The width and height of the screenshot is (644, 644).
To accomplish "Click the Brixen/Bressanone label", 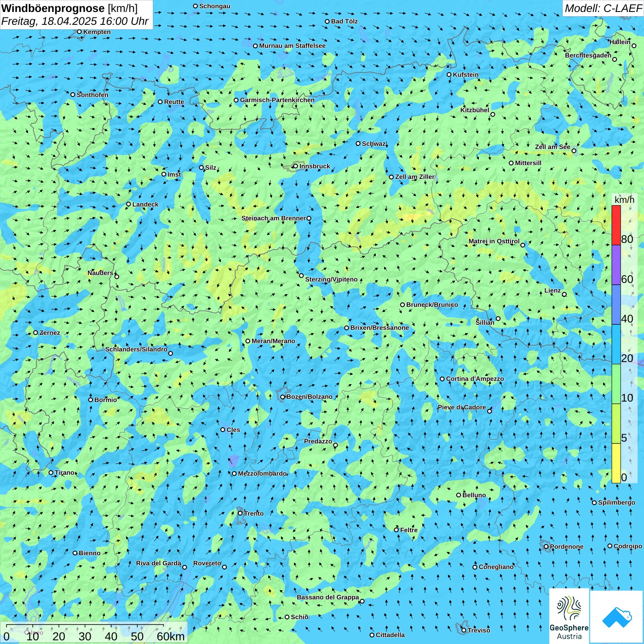I will (x=379, y=328).
